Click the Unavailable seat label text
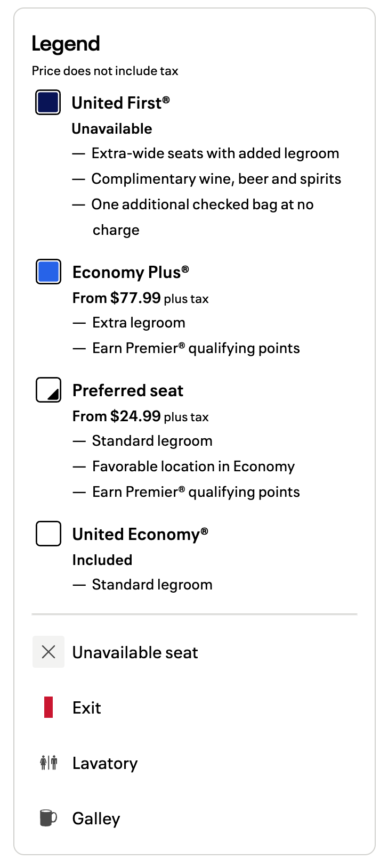Screen dimensions: 388x868 pos(135,652)
